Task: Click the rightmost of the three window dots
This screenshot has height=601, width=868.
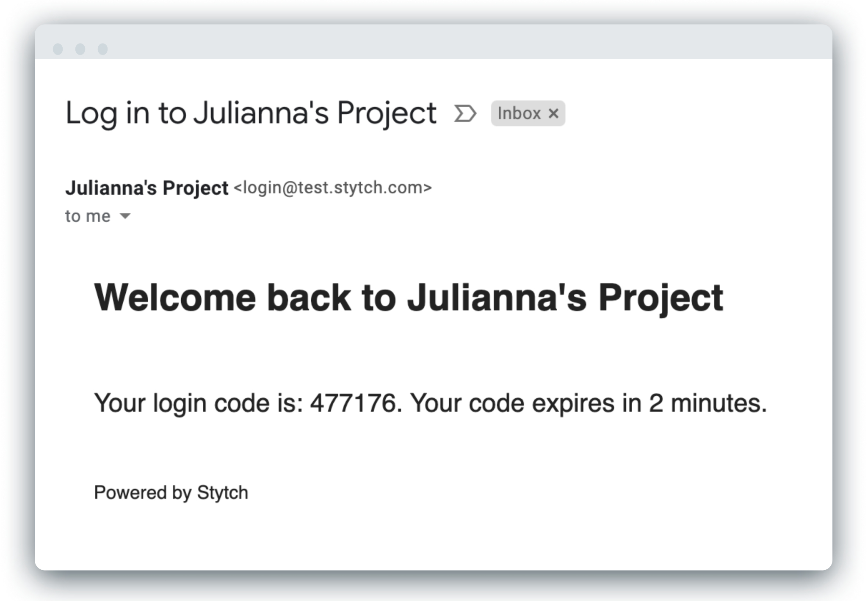Action: click(x=102, y=49)
